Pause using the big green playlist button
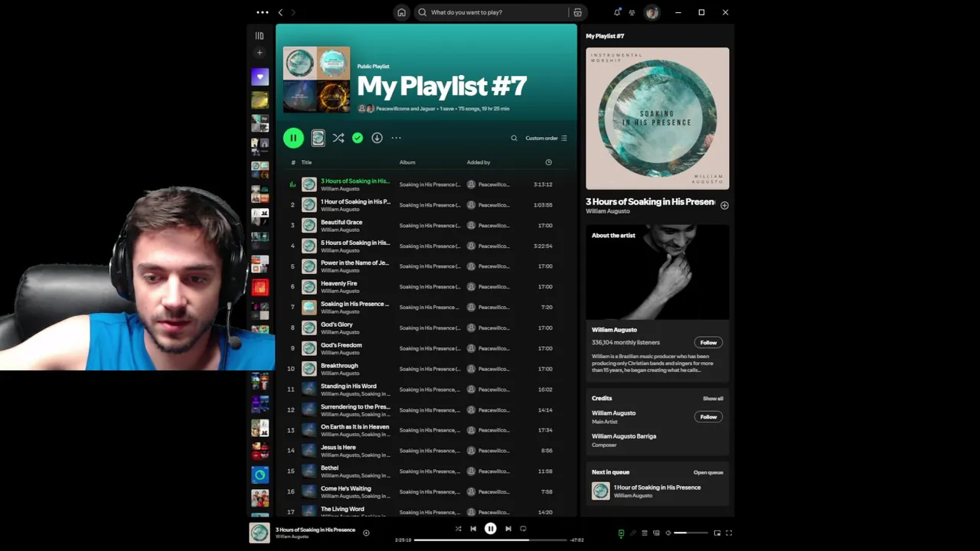This screenshot has height=551, width=980. tap(293, 138)
